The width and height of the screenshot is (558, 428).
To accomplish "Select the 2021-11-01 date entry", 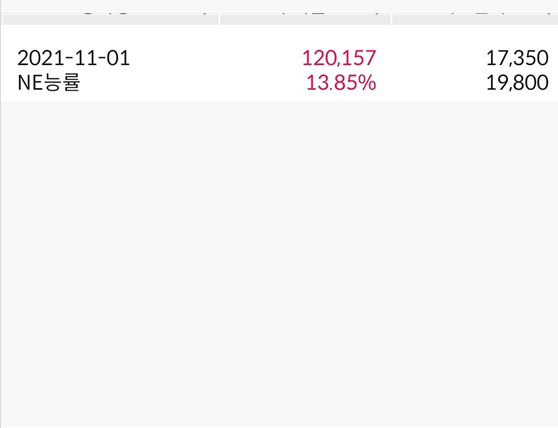I will pyautogui.click(x=74, y=58).
